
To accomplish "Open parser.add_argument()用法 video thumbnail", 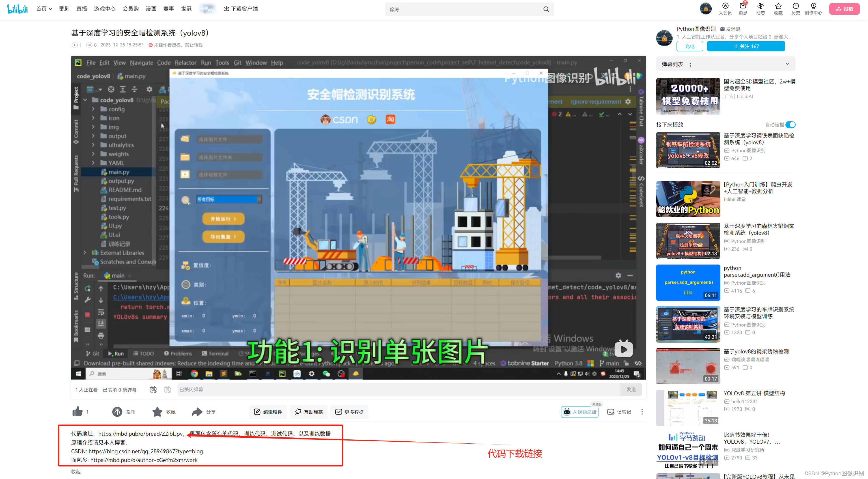I will [688, 282].
